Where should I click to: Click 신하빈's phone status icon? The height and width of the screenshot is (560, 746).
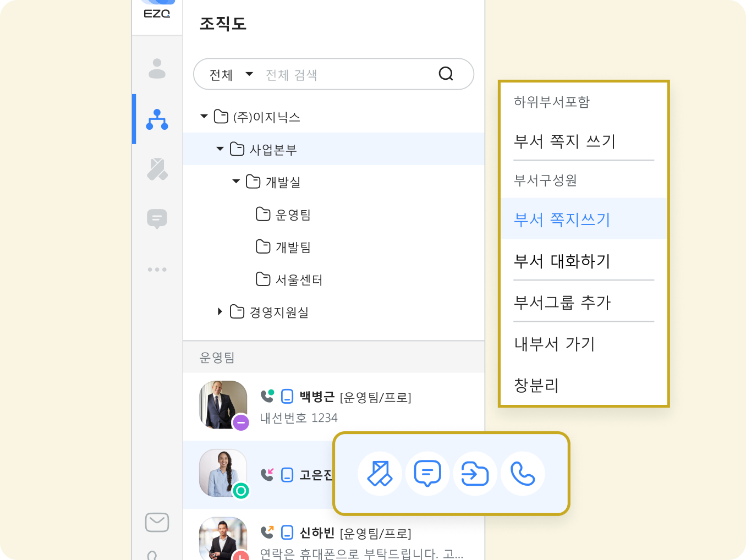pyautogui.click(x=267, y=532)
